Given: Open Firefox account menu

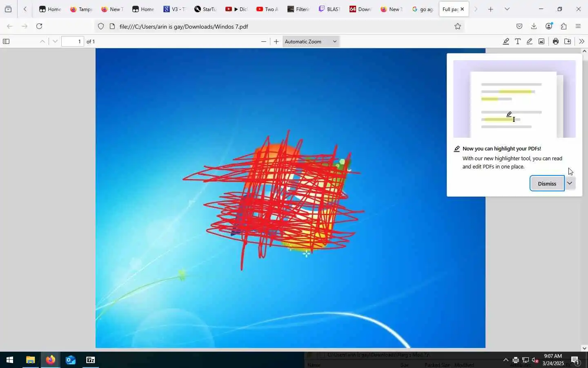Looking at the screenshot, I should (549, 26).
